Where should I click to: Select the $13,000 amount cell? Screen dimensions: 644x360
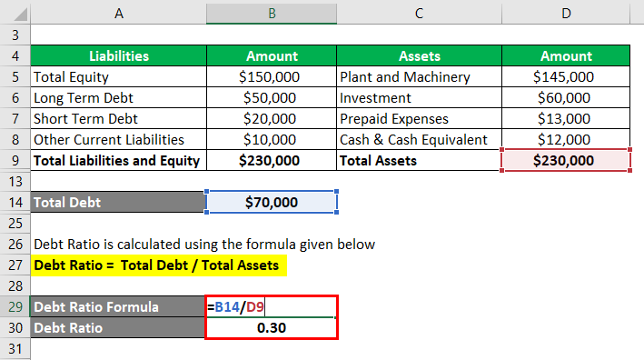[x=566, y=119]
